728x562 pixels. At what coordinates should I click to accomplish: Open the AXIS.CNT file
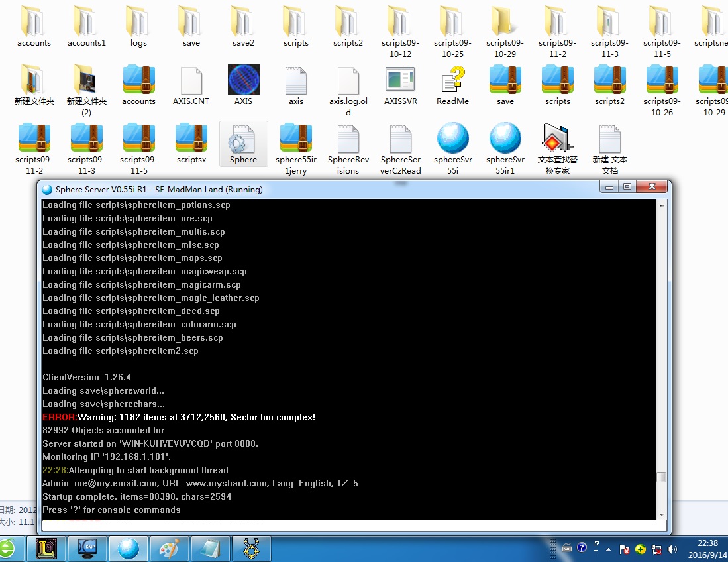pyautogui.click(x=191, y=85)
